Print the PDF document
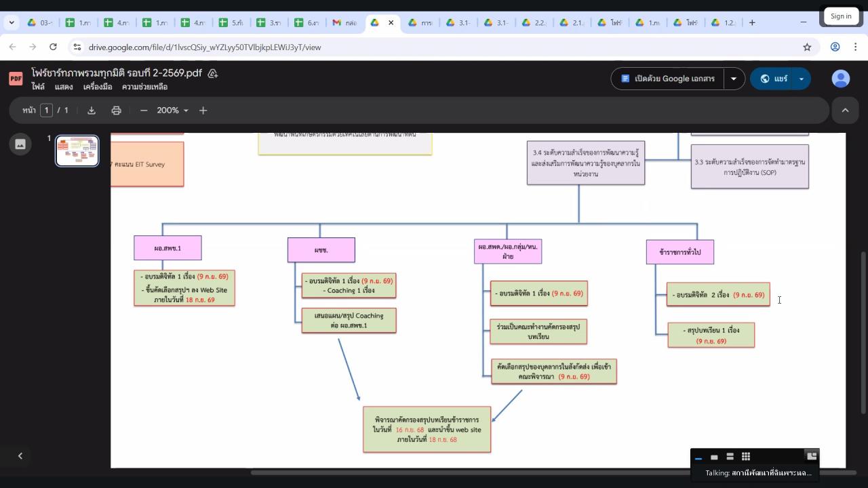The width and height of the screenshot is (868, 488). click(x=116, y=110)
